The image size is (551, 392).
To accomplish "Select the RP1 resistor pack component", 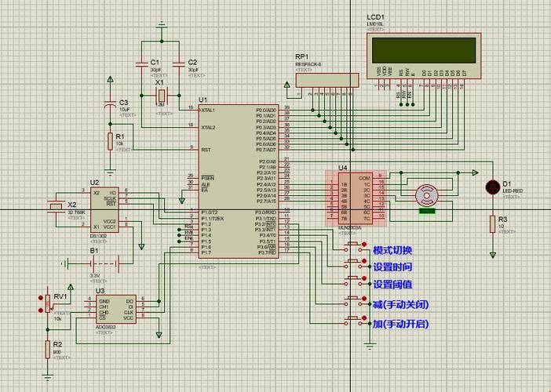I will 327,80.
